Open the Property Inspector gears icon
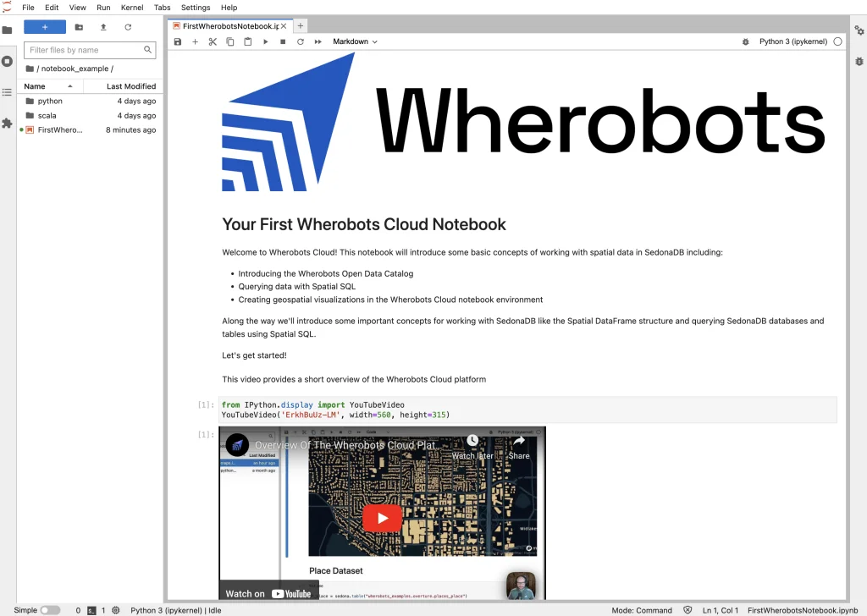The image size is (867, 616). tap(859, 30)
